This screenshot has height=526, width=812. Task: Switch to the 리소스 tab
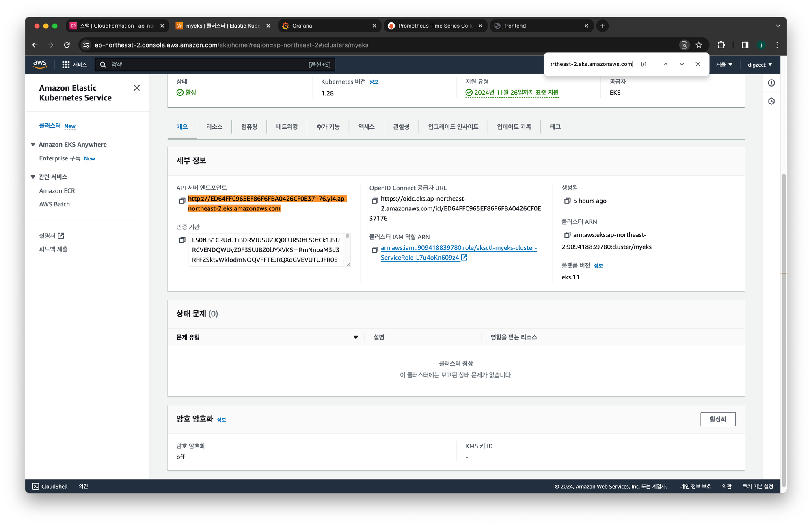(x=214, y=127)
